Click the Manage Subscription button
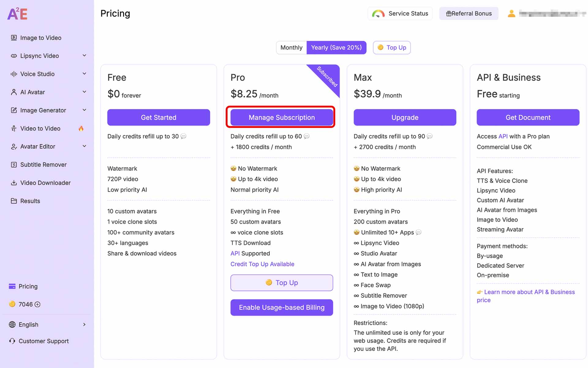The image size is (588, 368). [x=281, y=117]
